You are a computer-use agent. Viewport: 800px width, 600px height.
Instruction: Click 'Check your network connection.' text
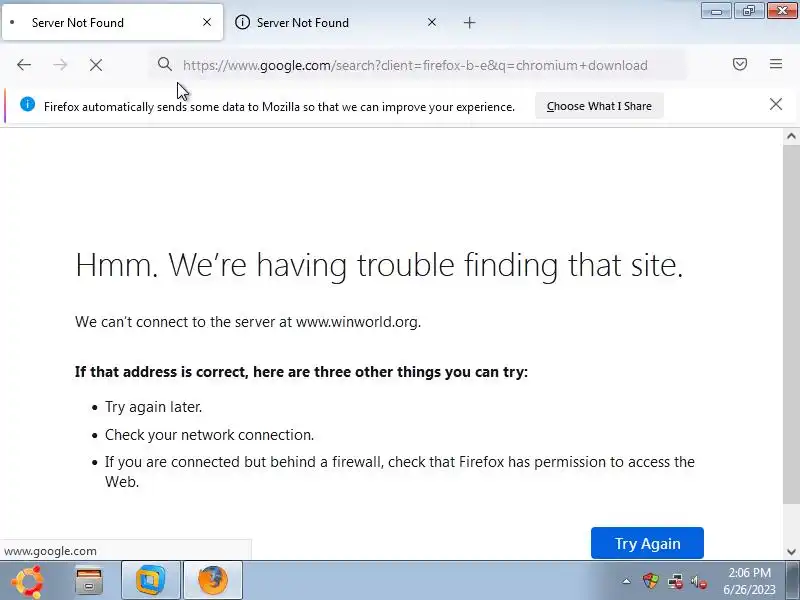pos(210,435)
